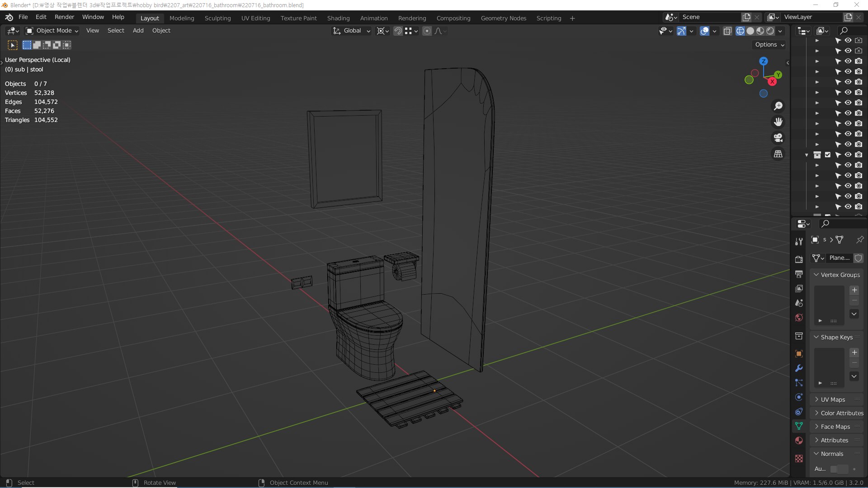Toggle the Auto Smooth switch under Normals
868x488 pixels.
pos(839,469)
